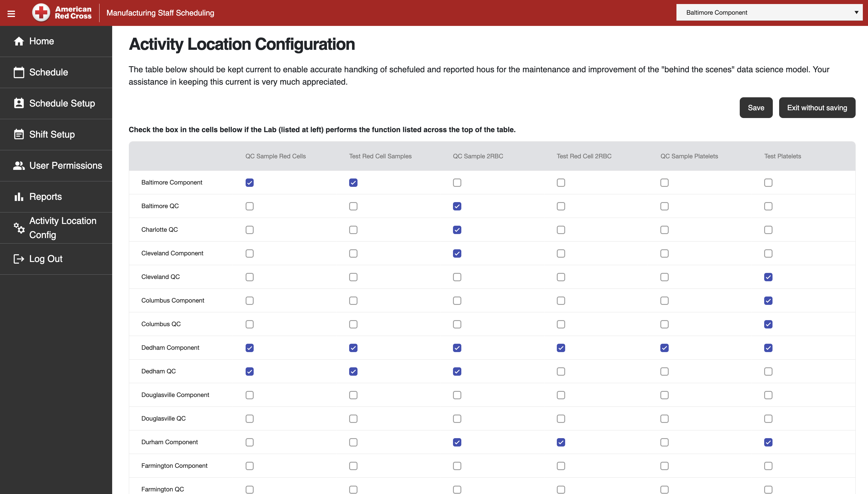Click the Log Out arrow icon
Viewport: 868px width, 494px height.
coord(19,259)
